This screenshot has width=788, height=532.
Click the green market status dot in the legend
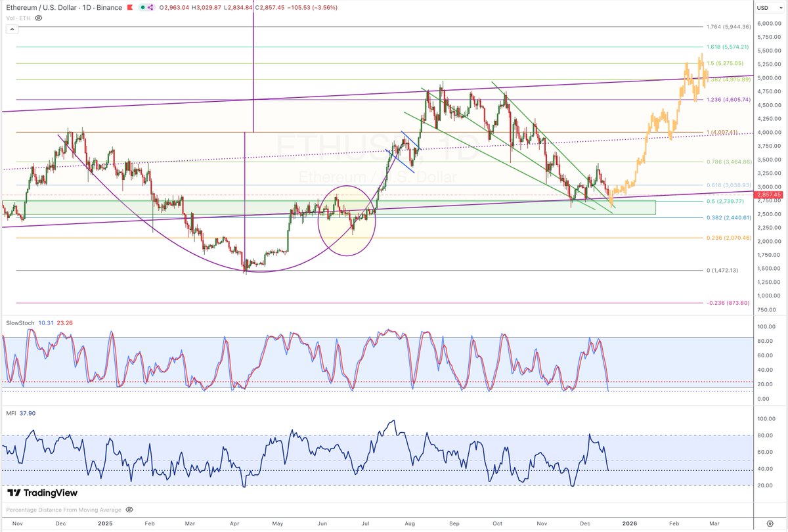[143, 8]
